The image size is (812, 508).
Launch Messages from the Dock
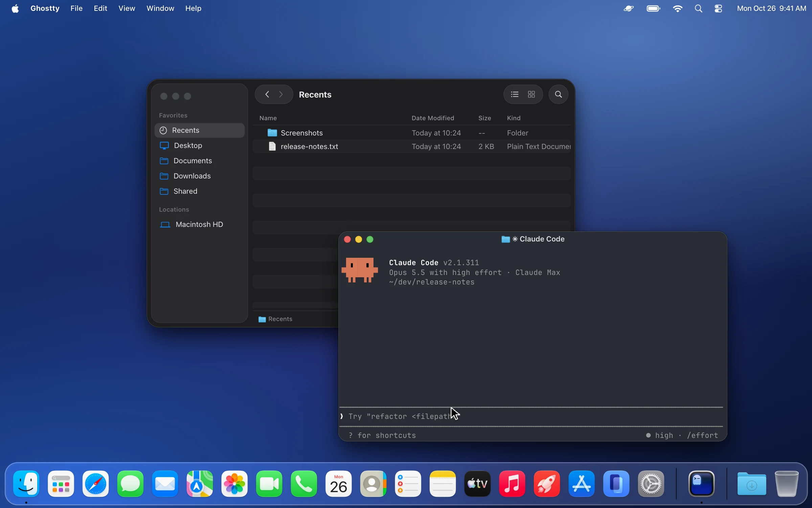(130, 484)
